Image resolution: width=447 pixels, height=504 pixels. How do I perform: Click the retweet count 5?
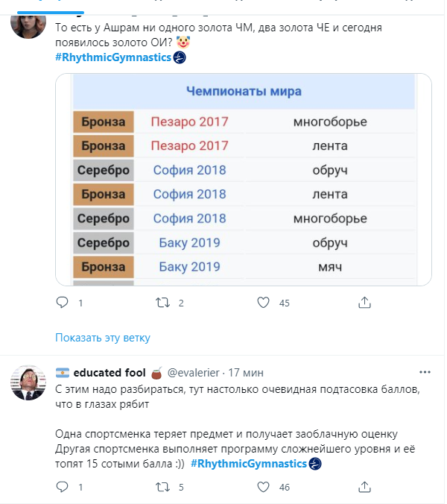tap(182, 487)
